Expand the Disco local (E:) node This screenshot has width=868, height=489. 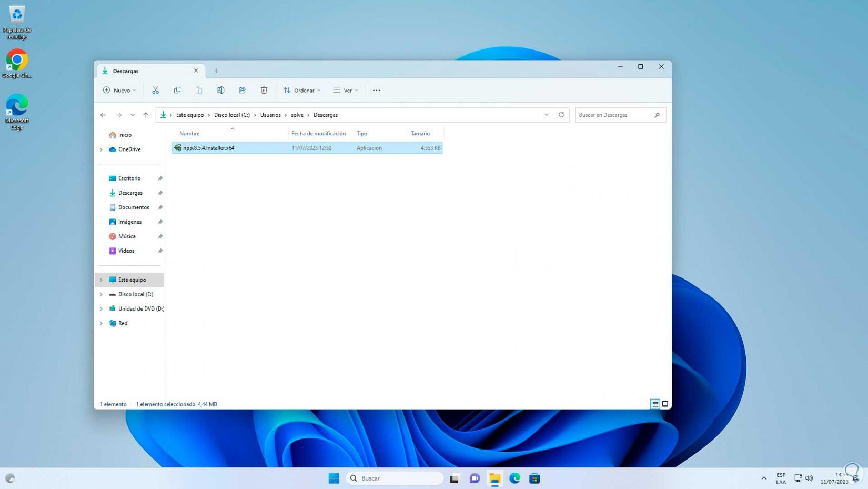pos(101,294)
